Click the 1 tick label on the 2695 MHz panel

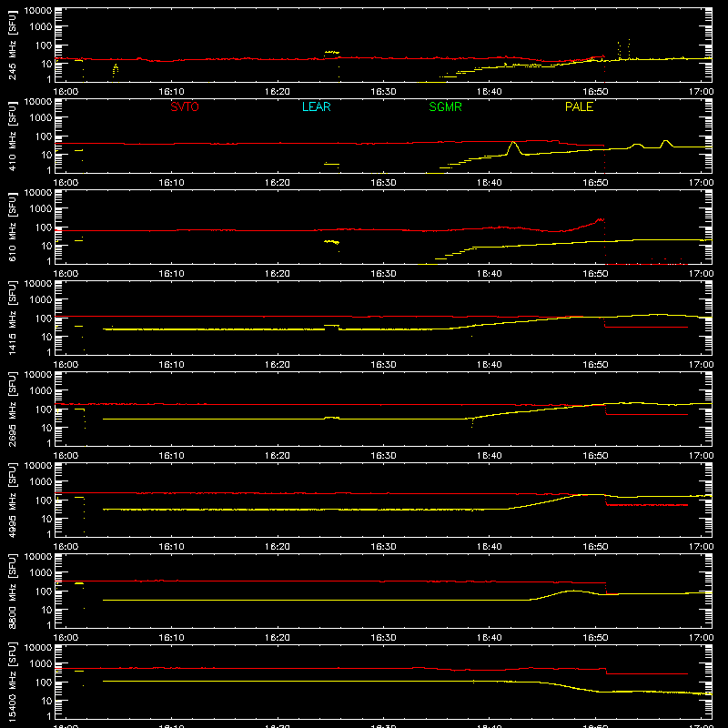point(49,443)
